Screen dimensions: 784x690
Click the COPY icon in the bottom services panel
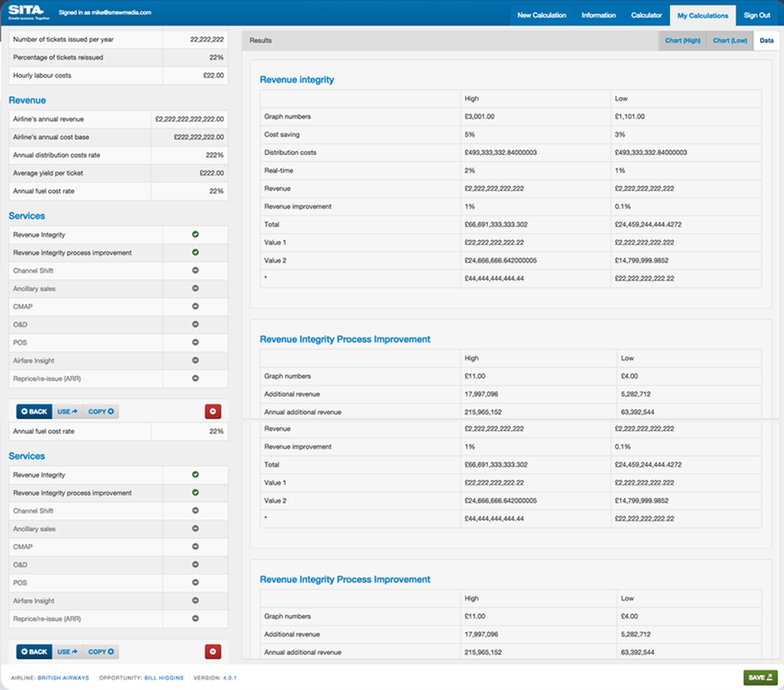pyautogui.click(x=100, y=651)
